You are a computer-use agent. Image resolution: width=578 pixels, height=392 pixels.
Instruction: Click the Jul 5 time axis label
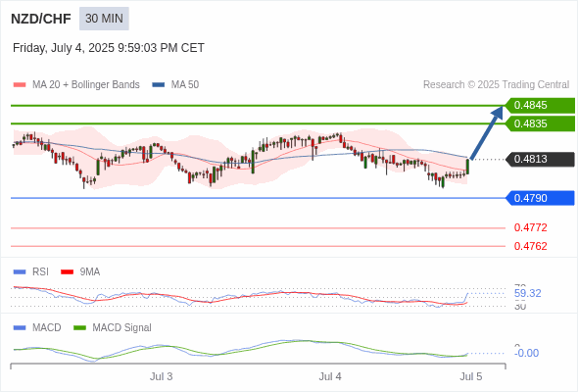tap(471, 376)
